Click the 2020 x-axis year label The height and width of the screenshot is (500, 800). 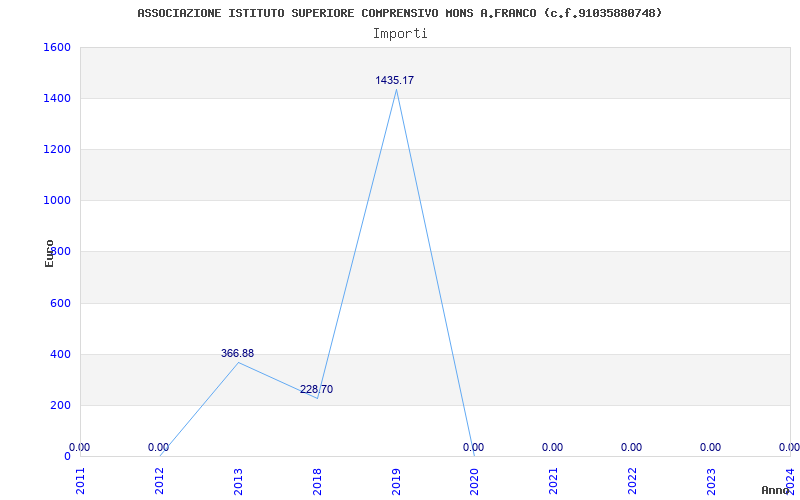(x=474, y=481)
